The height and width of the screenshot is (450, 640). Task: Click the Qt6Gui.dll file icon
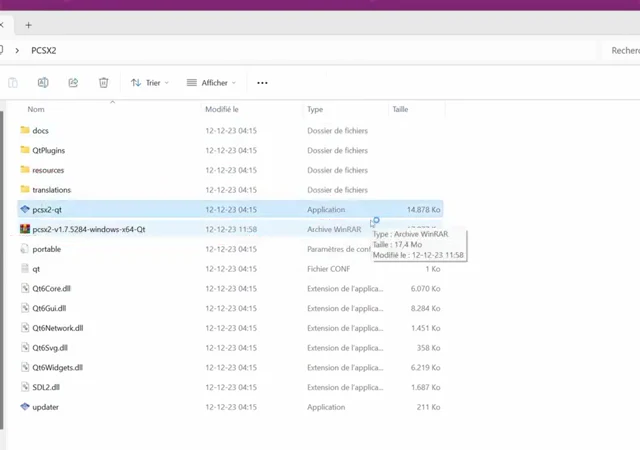[x=25, y=308]
